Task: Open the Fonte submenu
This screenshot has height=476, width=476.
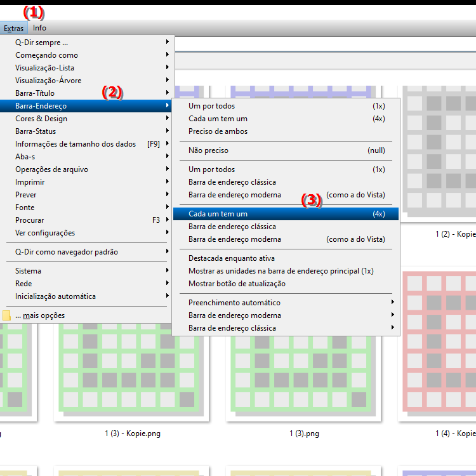Action: pyautogui.click(x=87, y=208)
